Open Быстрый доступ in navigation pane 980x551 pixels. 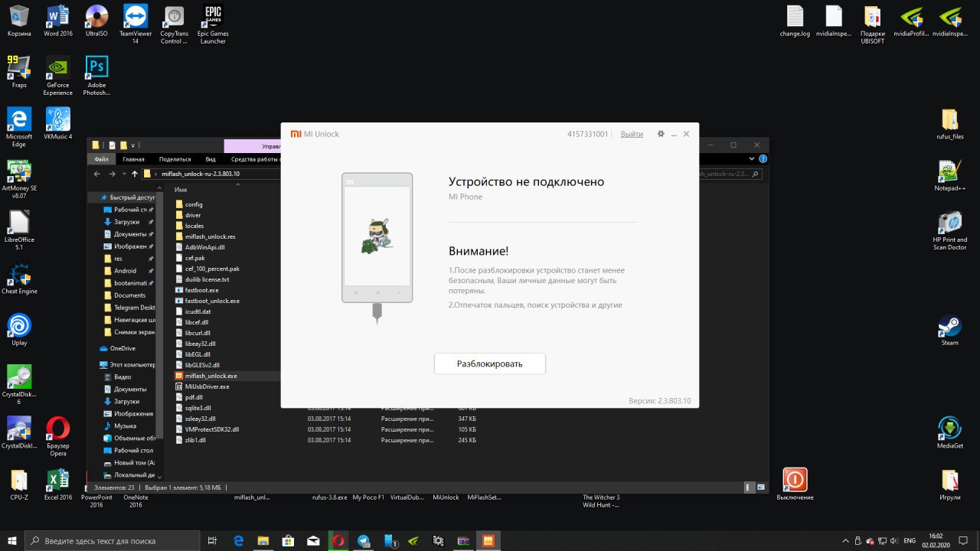[x=127, y=197]
